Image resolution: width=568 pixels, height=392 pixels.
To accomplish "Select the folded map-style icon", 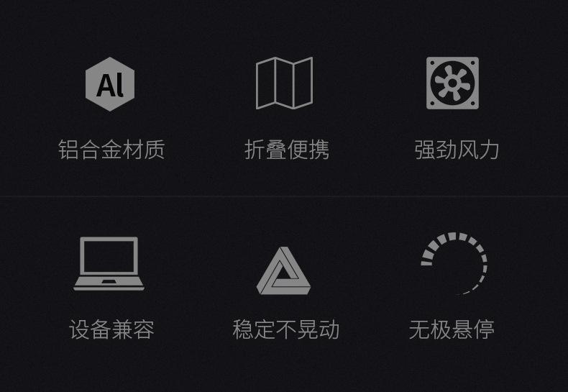I will coord(285,83).
